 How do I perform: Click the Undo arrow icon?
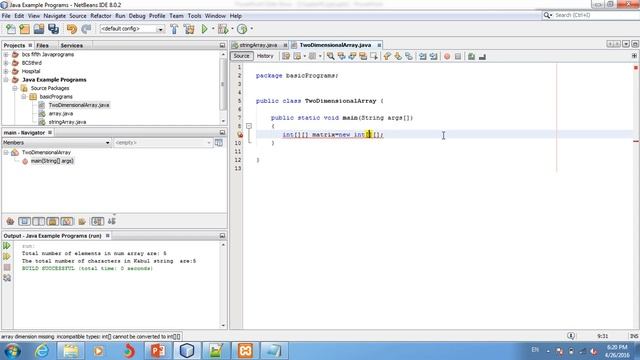point(72,29)
